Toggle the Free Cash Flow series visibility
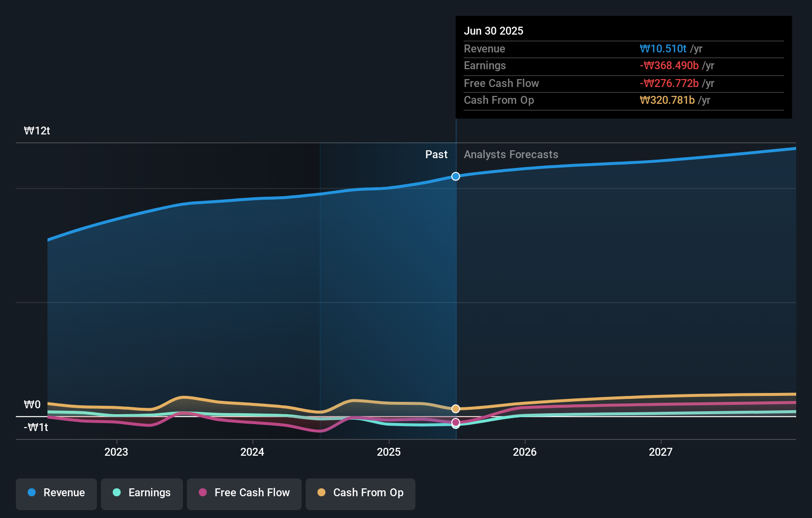812x518 pixels. [x=244, y=493]
